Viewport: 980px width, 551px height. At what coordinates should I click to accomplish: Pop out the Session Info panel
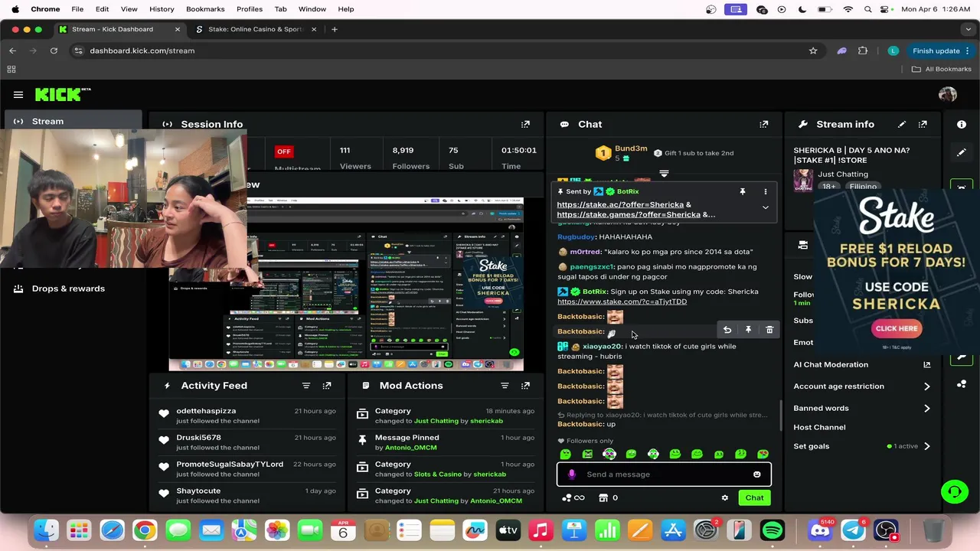tap(525, 124)
